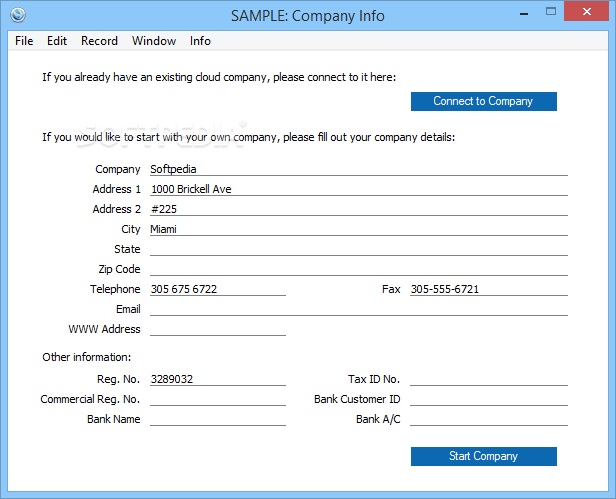Click the 'SAMPLE: Company Info' window title
Image resolution: width=616 pixels, height=499 pixels.
pyautogui.click(x=308, y=16)
